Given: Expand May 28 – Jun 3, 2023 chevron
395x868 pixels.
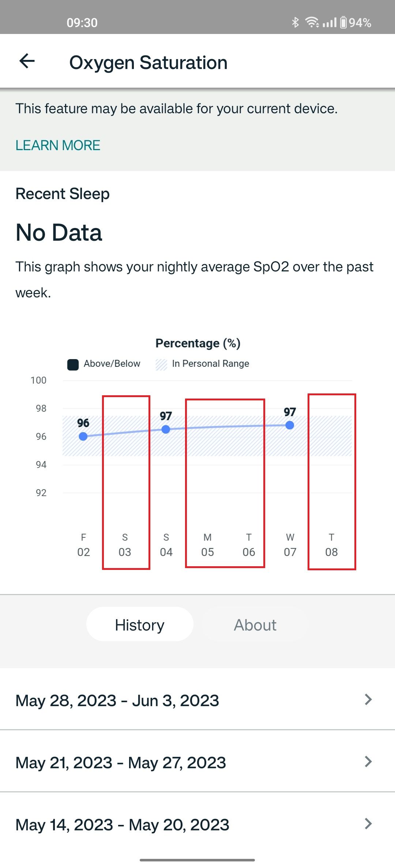Looking at the screenshot, I should [368, 700].
